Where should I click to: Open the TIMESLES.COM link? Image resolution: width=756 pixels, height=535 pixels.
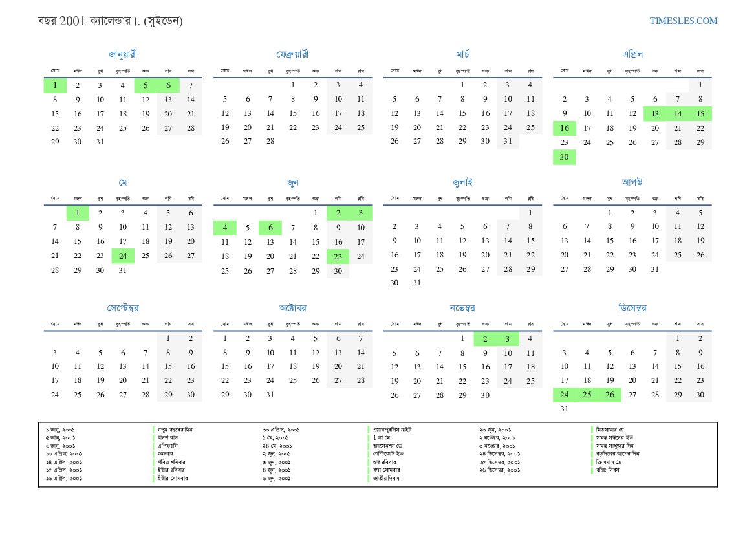click(x=683, y=21)
